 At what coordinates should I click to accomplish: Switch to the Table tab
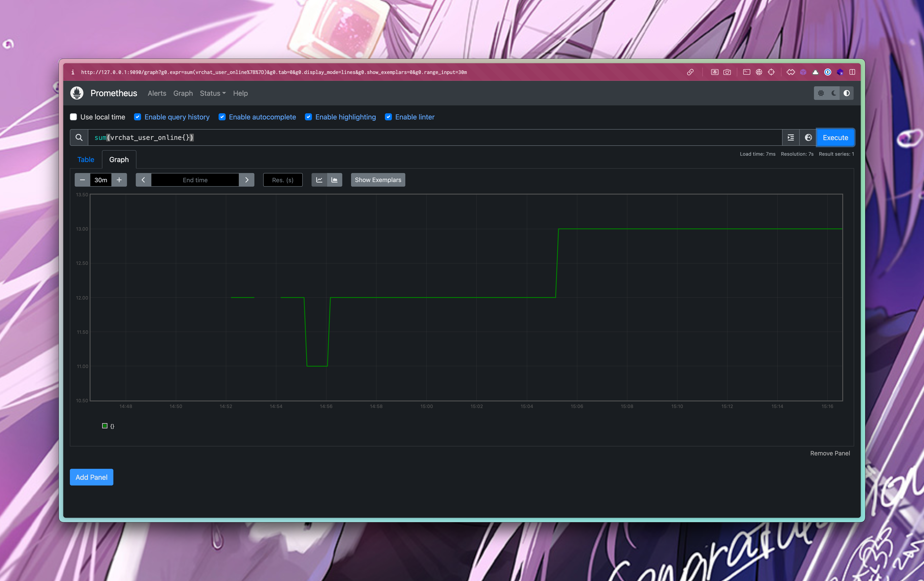click(86, 160)
